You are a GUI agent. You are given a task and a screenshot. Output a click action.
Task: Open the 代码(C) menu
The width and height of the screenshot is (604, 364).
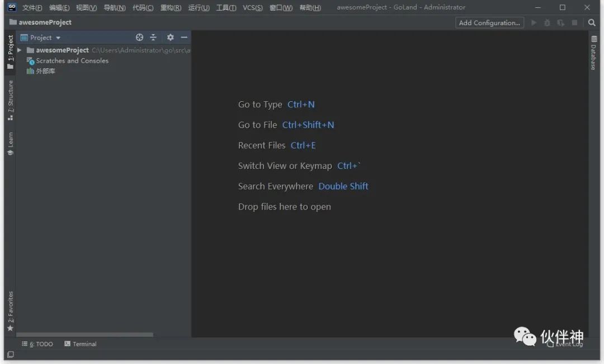click(x=143, y=8)
